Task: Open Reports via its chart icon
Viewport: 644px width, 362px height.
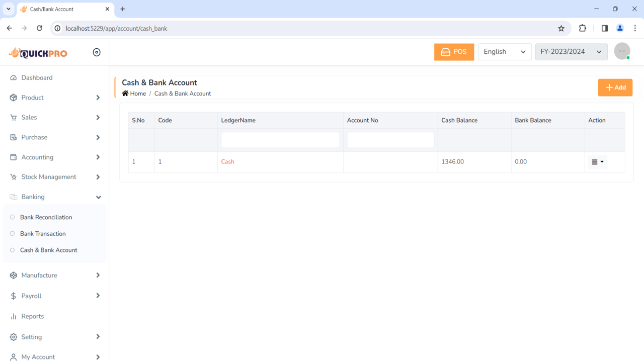Action: tap(14, 316)
